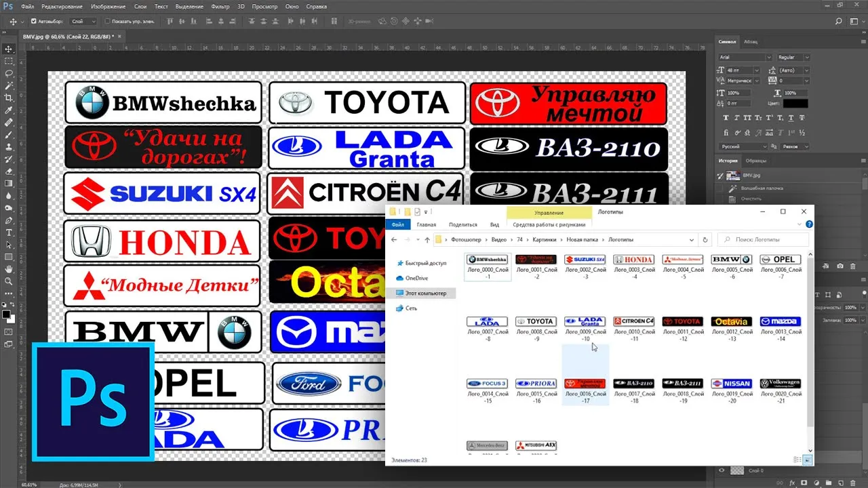Viewport: 868px width, 488px height.
Task: Select the Magic Wand tool in the toolbox
Action: [9, 85]
